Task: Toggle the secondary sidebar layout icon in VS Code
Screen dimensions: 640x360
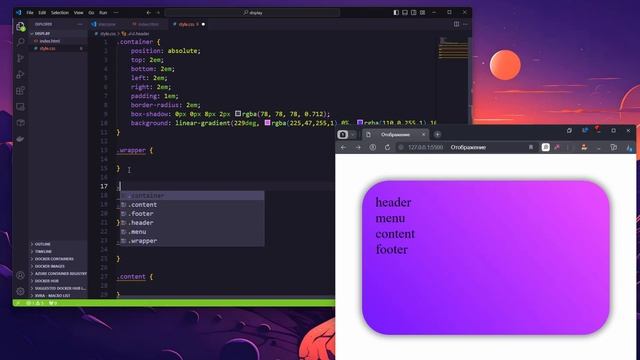Action: 414,13
